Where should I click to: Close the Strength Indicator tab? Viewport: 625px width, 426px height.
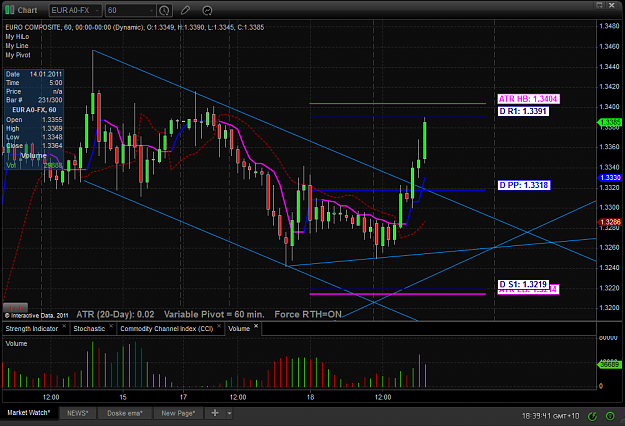pos(64,326)
